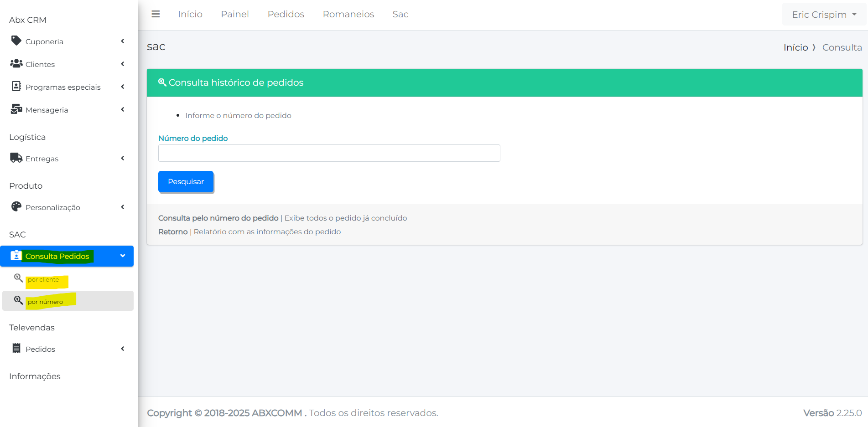Click magnifier icon next to por cliente
Viewport: 868px width, 427px height.
pos(18,278)
